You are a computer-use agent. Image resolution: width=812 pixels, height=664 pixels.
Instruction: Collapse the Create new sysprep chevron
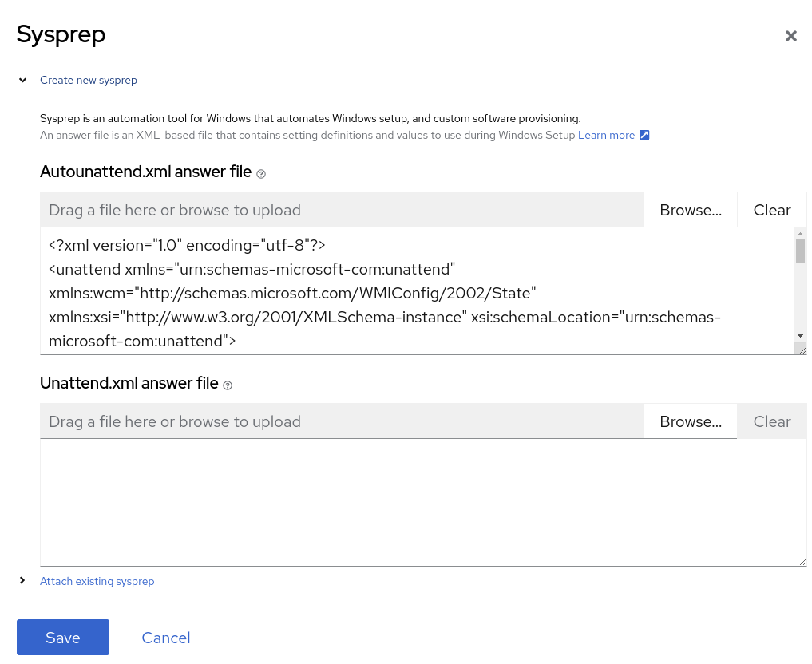[x=22, y=80]
